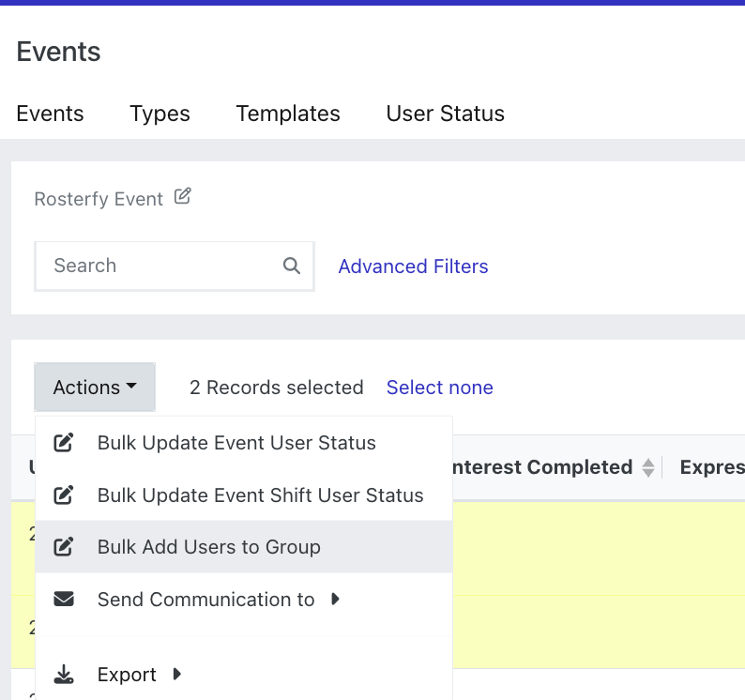Screen dimensions: 745x700
Task: Switch to the Types tab
Action: click(160, 114)
